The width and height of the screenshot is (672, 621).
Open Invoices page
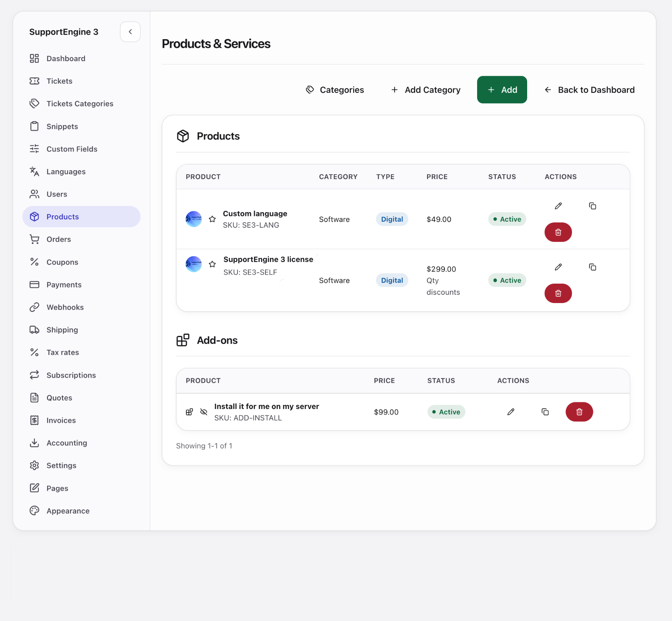(81, 420)
